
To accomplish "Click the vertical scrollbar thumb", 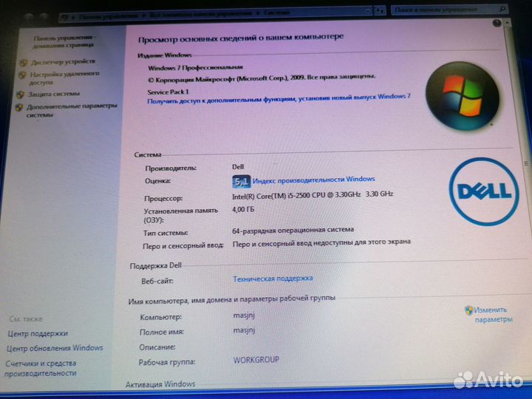I will [525, 163].
